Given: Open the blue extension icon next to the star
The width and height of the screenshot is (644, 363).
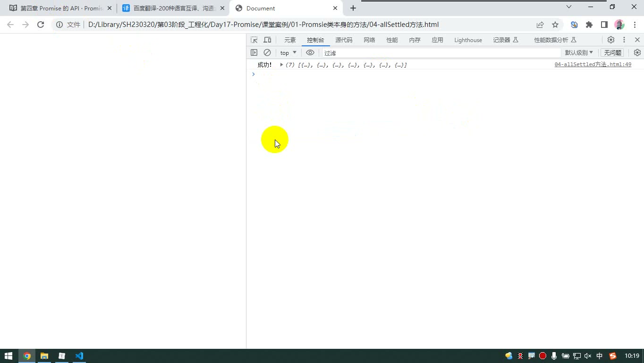Looking at the screenshot, I should [x=574, y=25].
